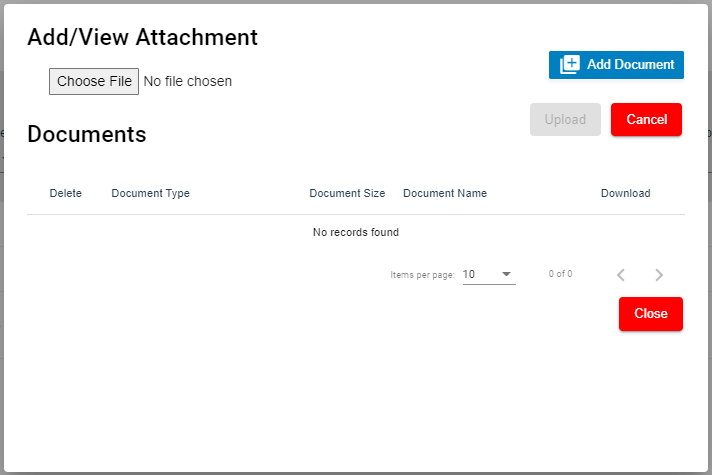Expand the items per page dropdown arrow
Viewport: 712px width, 475px height.
(506, 274)
